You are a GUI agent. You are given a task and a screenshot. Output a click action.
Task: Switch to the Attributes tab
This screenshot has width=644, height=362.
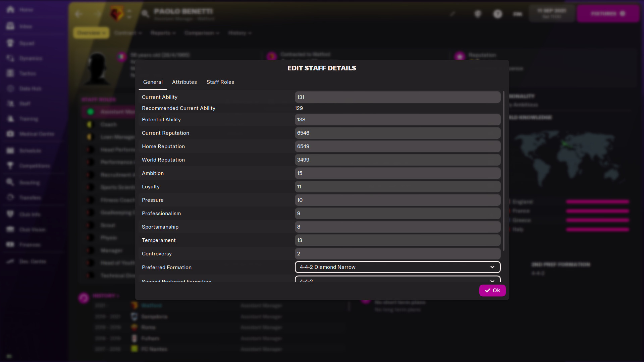pos(184,82)
